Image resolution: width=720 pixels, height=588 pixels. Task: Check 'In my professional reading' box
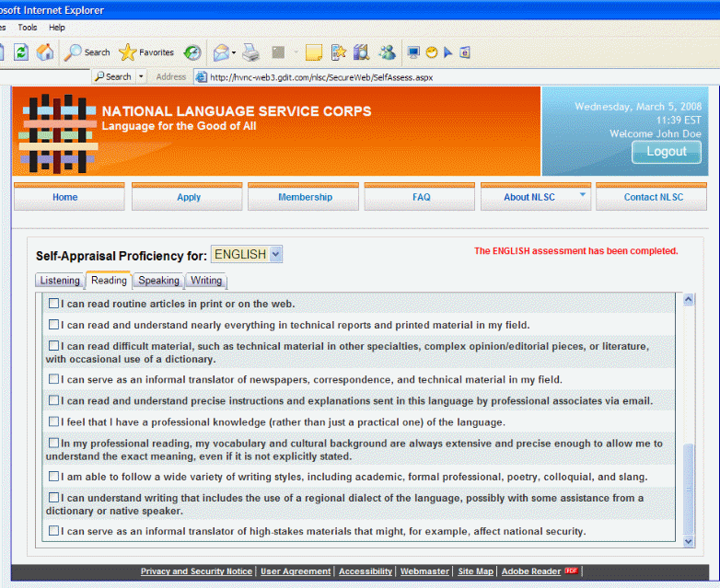53,443
